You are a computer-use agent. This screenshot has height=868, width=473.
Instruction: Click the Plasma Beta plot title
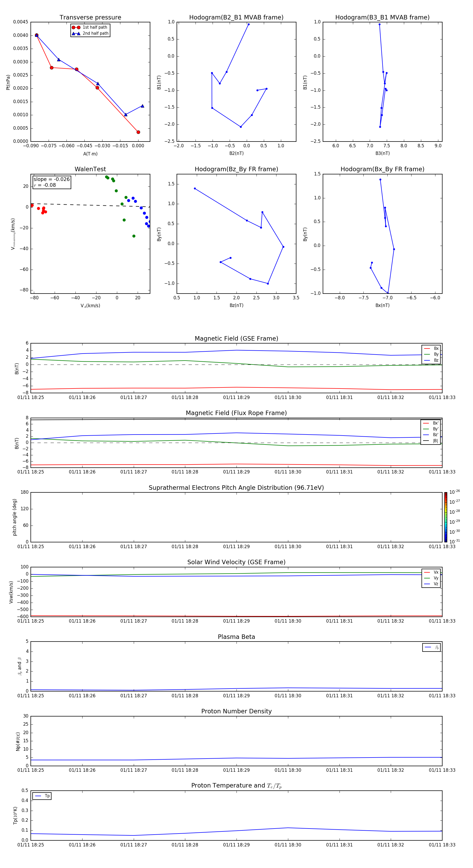[x=236, y=637]
